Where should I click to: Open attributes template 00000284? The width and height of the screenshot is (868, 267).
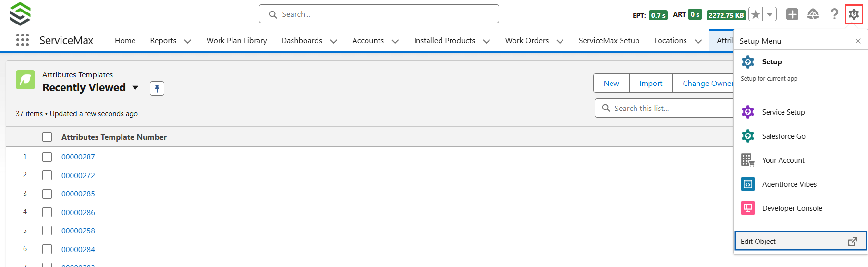tap(78, 249)
